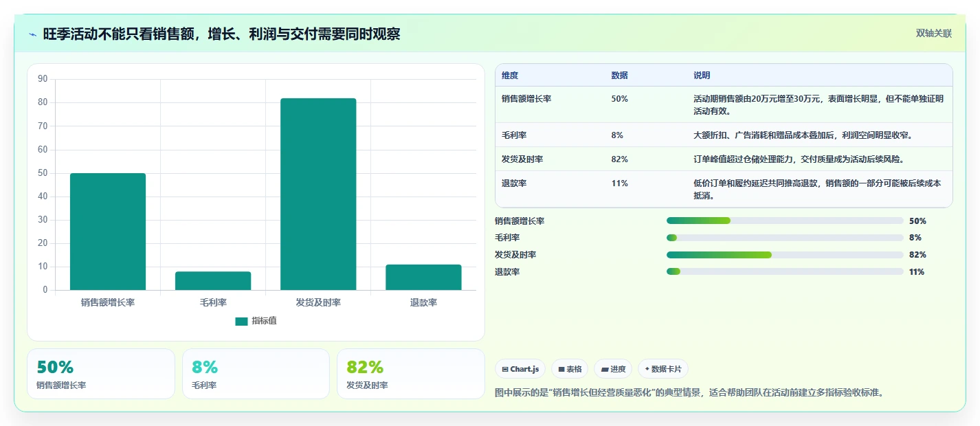This screenshot has height=426, width=980.
Task: Click the 销售额增长率 cell in the table
Action: pos(526,99)
